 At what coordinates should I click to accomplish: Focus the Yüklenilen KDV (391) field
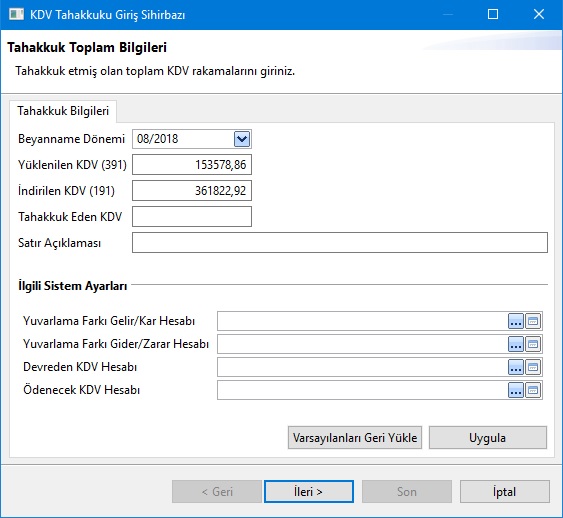pyautogui.click(x=192, y=165)
